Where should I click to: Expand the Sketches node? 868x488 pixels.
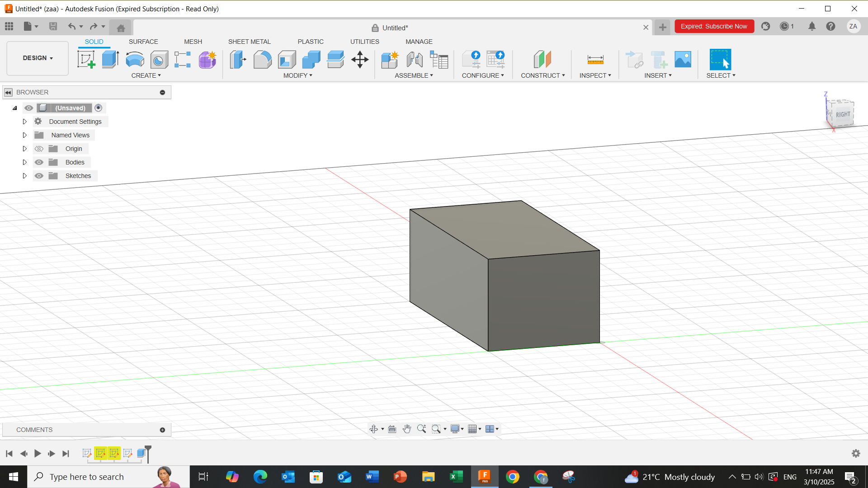click(x=25, y=176)
